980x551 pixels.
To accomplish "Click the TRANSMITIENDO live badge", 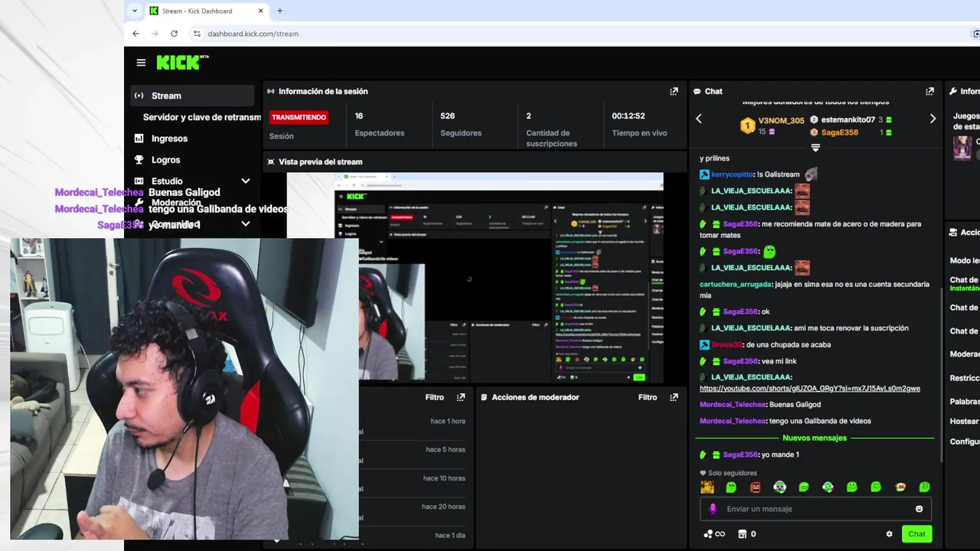I will click(299, 117).
